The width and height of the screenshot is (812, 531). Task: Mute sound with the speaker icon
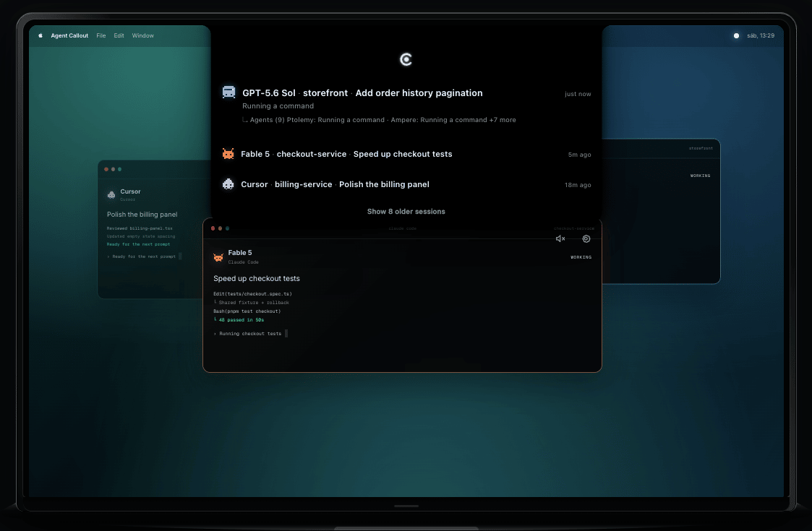(x=560, y=238)
